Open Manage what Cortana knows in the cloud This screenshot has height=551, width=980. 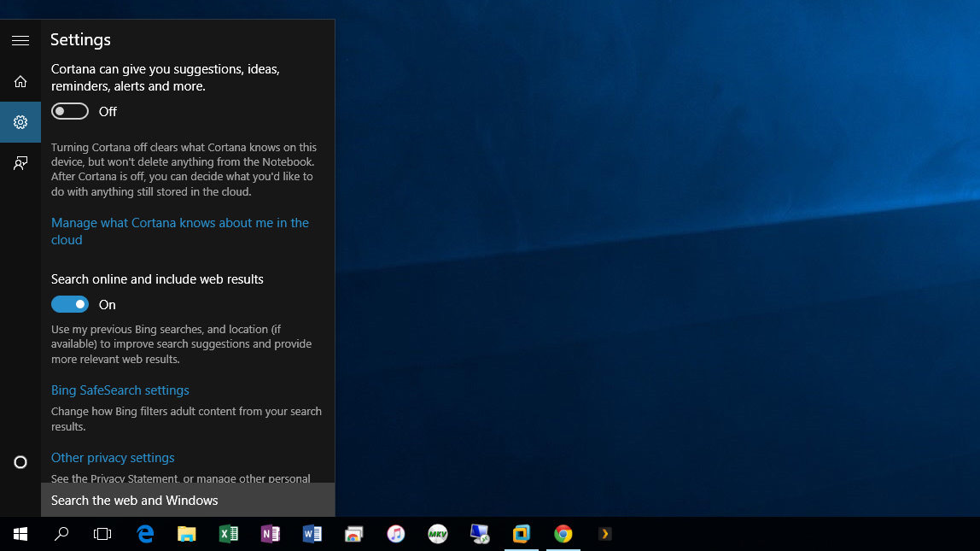coord(179,231)
